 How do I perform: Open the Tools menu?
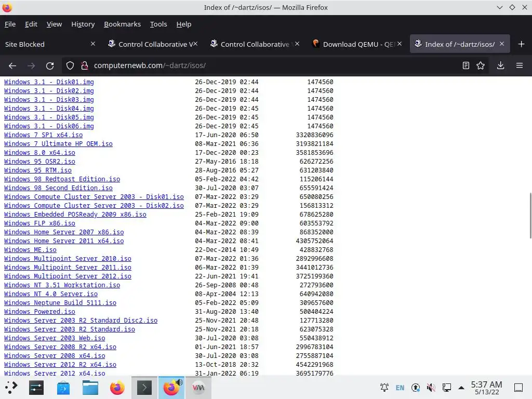point(158,24)
